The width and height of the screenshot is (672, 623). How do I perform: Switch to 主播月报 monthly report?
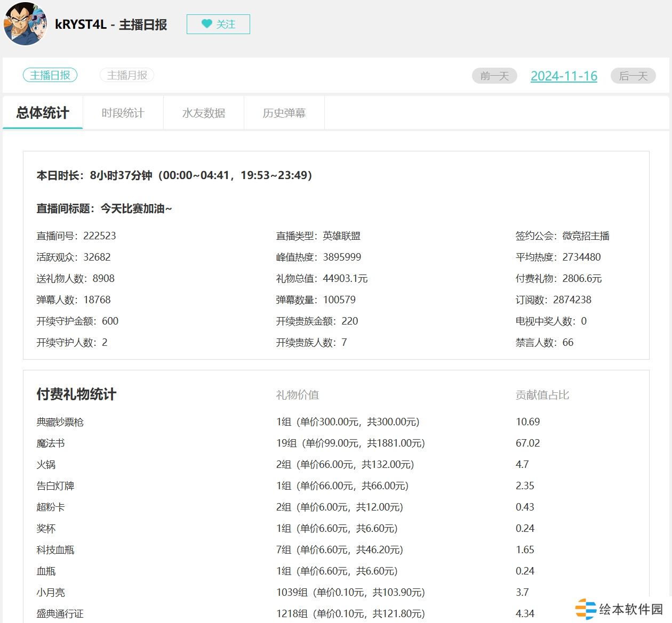point(127,75)
